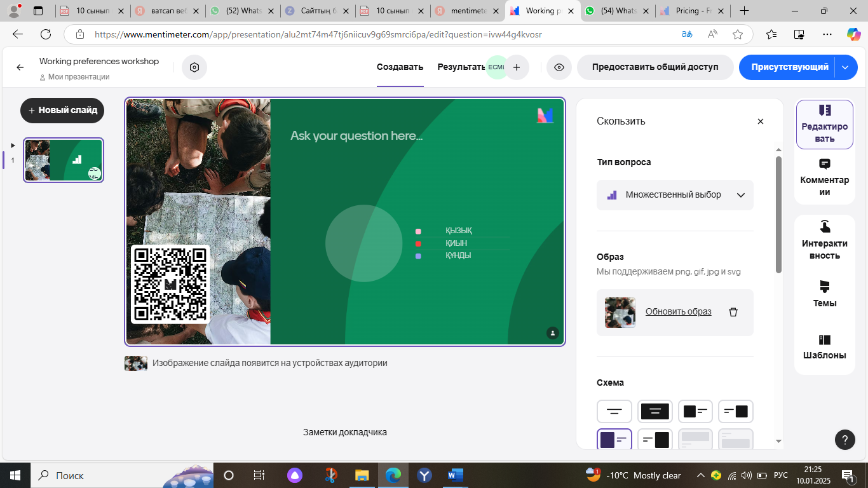
Task: Open the browser profile avatar
Action: point(13,11)
